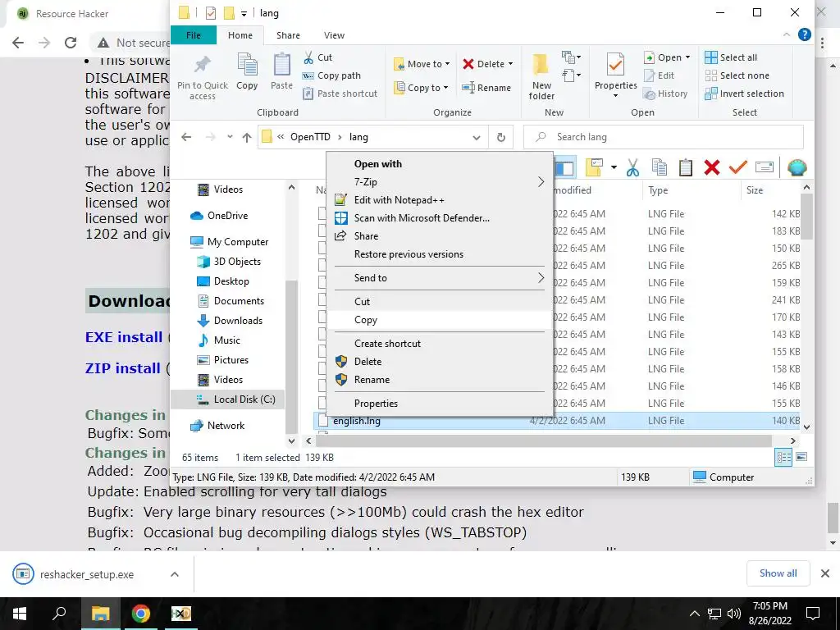Expand the ribbon Delete dropdown arrow
This screenshot has height=630, width=840.
coord(510,64)
